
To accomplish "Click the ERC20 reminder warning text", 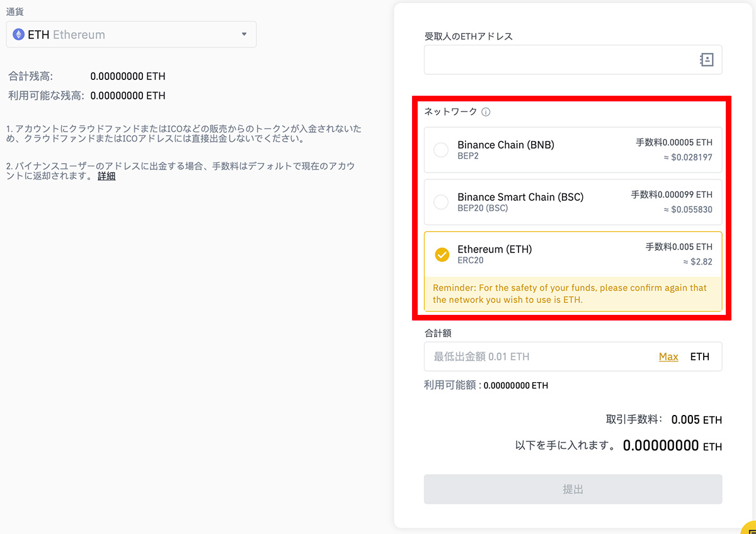I will tap(570, 294).
